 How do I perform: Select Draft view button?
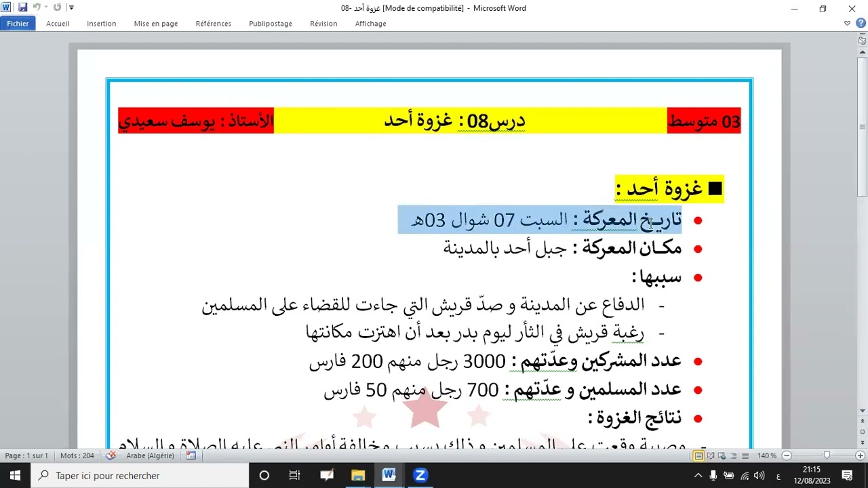coord(745,455)
